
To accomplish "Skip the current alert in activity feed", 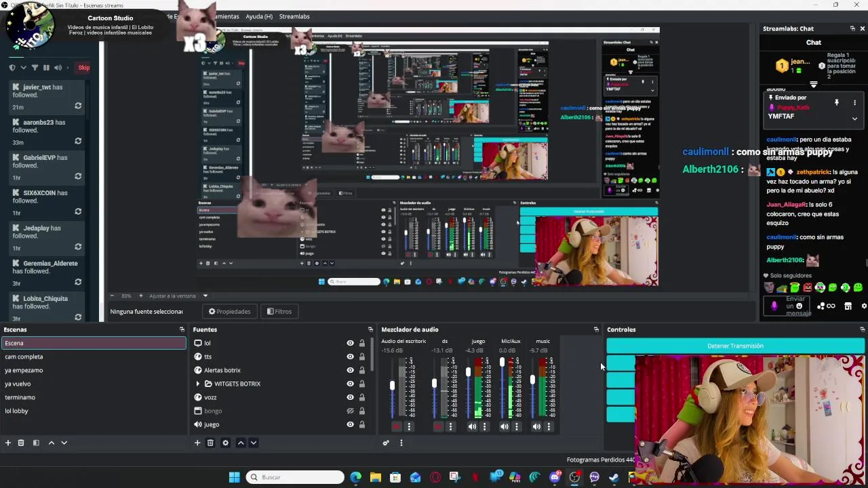I will (83, 67).
